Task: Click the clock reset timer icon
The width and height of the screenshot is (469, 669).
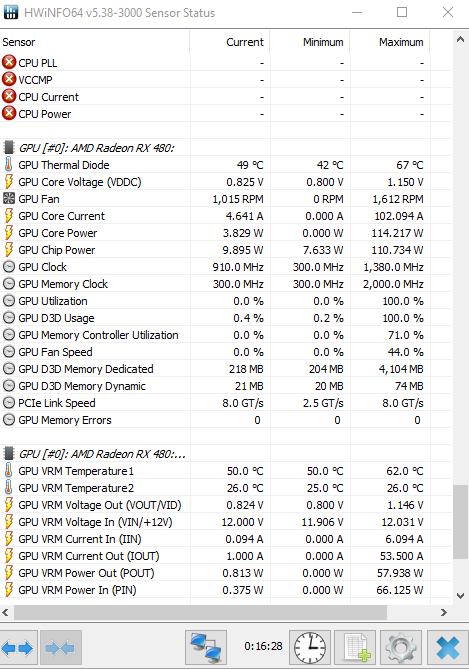Action: tap(310, 647)
